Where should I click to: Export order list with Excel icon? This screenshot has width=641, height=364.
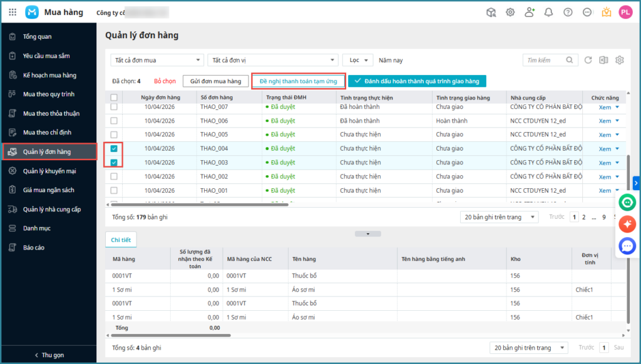603,60
